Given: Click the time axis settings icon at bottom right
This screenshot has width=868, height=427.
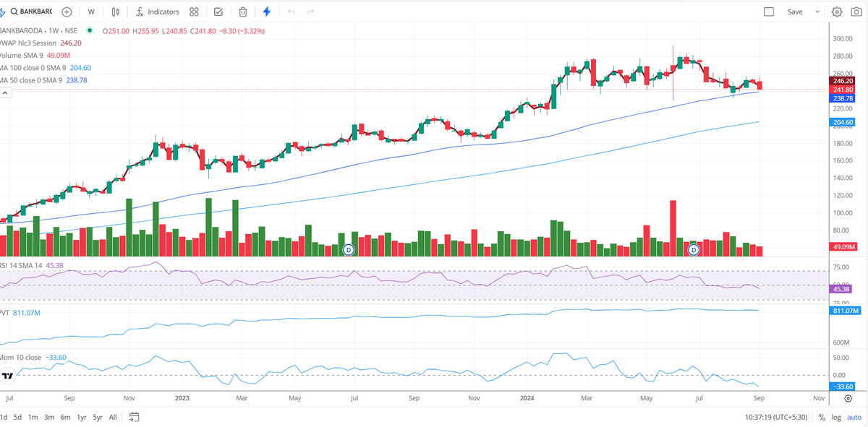Looking at the screenshot, I should click(848, 398).
